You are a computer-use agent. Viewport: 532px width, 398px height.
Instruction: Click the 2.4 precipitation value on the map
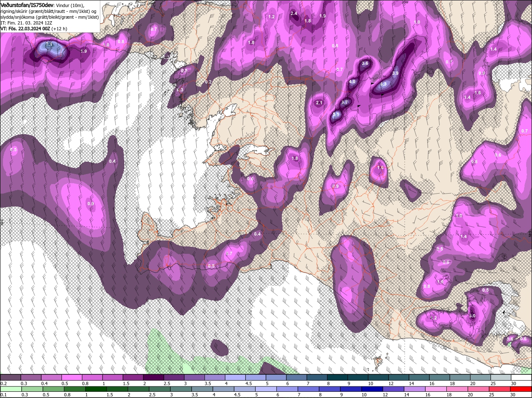294,14
